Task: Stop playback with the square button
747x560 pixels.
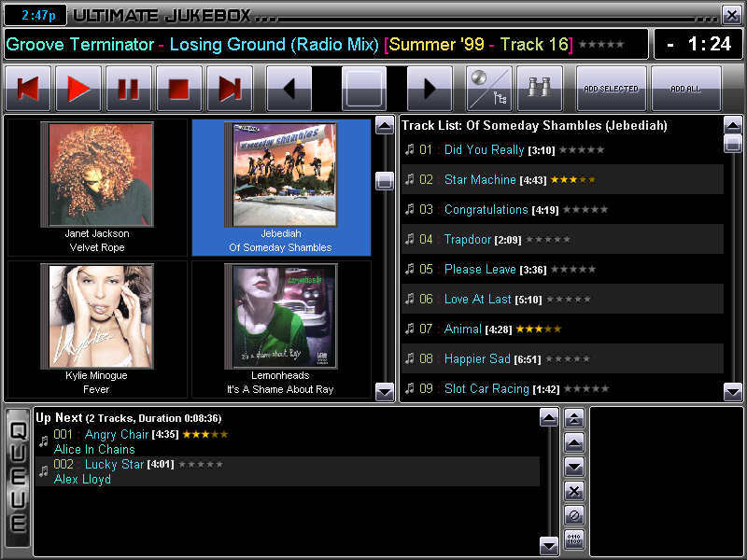Action: [x=179, y=89]
